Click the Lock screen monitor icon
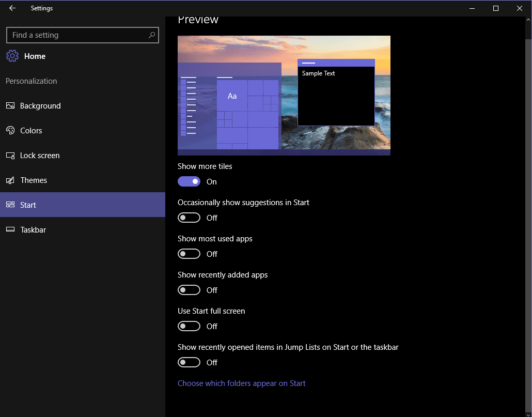 tap(11, 155)
